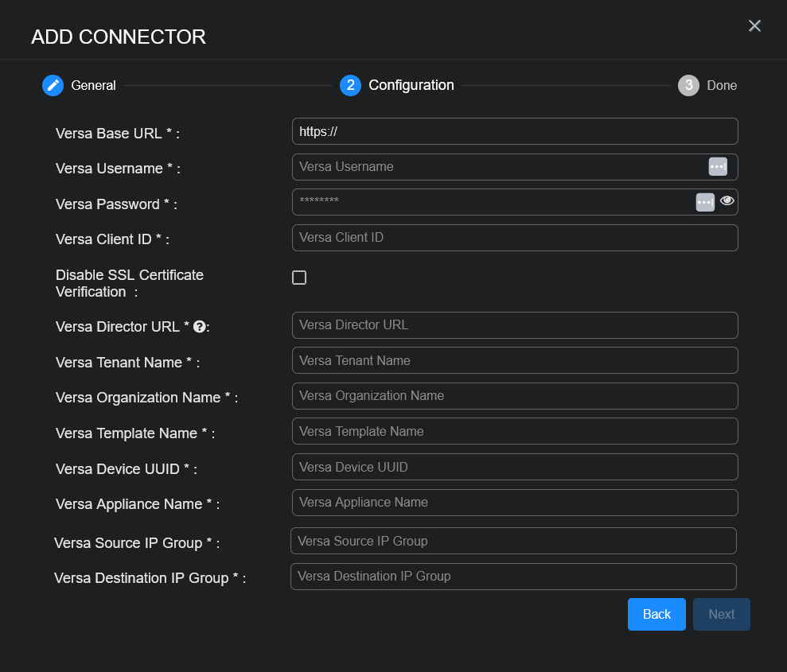The height and width of the screenshot is (672, 787).
Task: Enable Disable SSL Certificate Verification checkbox
Action: [299, 278]
